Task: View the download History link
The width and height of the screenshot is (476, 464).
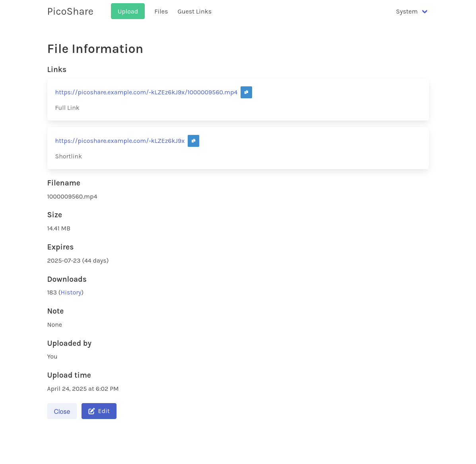Action: click(x=71, y=292)
